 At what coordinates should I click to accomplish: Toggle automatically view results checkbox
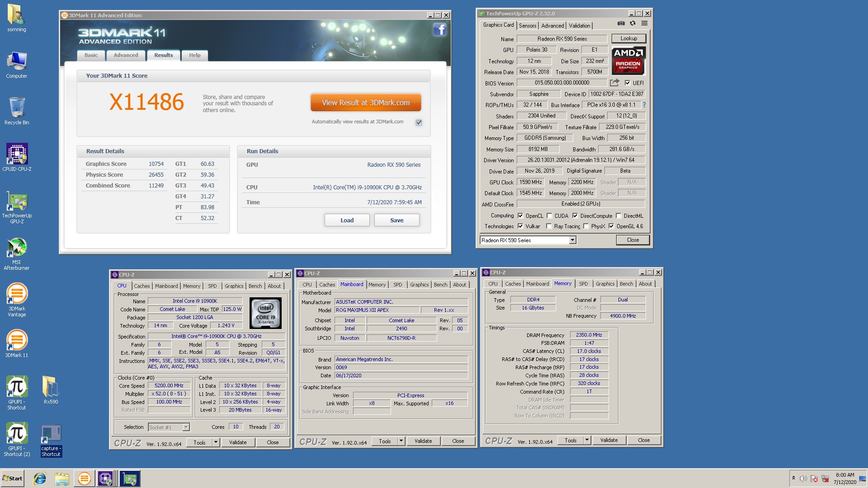pos(419,122)
